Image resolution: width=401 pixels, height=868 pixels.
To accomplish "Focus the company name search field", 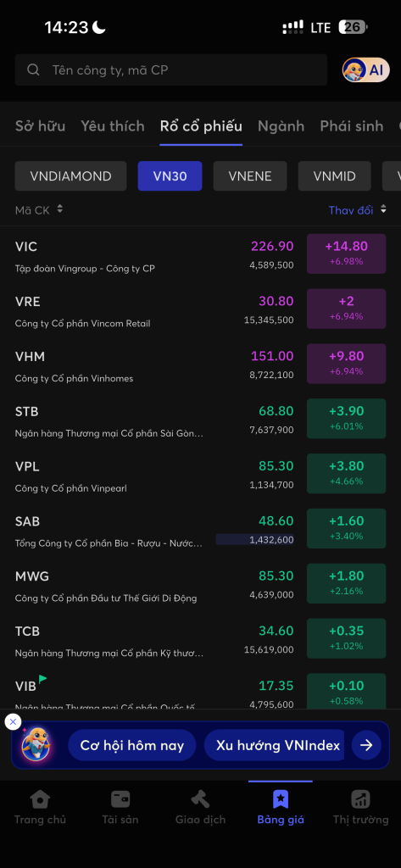I will pyautogui.click(x=171, y=70).
